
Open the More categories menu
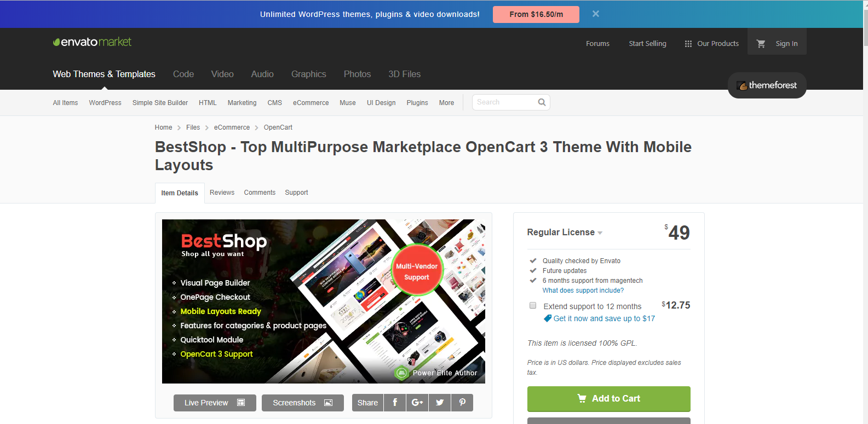pyautogui.click(x=446, y=103)
